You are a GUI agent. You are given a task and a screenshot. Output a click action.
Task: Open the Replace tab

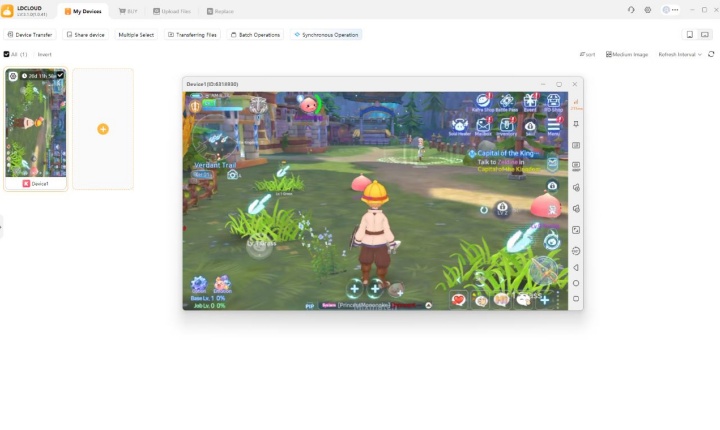220,11
